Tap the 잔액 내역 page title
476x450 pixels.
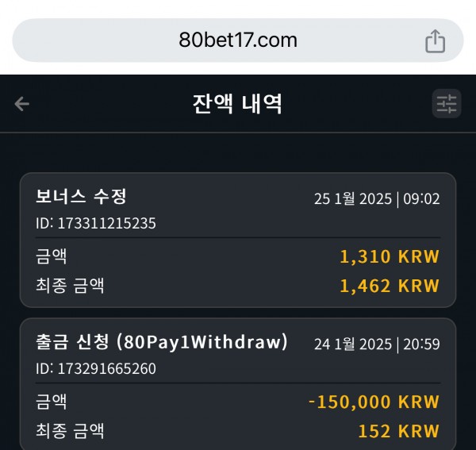coord(238,104)
